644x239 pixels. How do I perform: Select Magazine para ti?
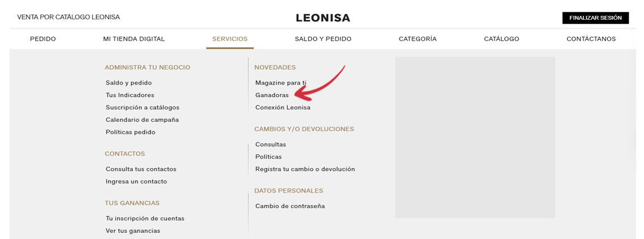coord(280,83)
